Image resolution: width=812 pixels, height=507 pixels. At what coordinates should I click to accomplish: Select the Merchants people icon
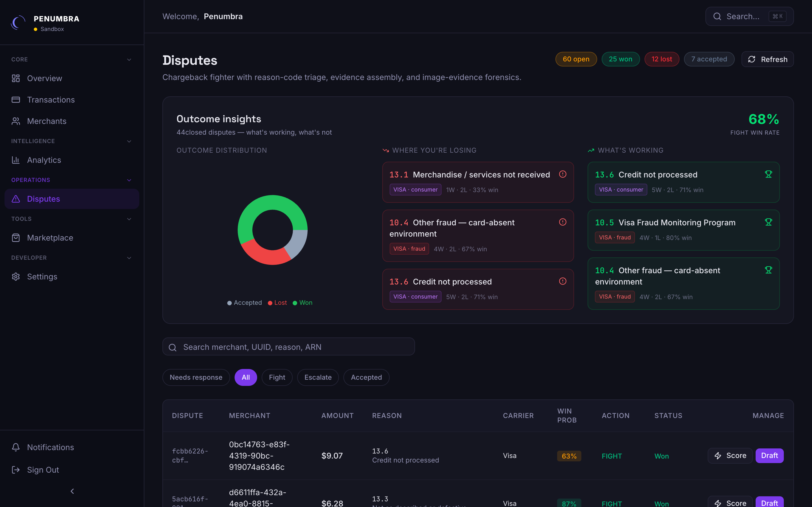(16, 121)
